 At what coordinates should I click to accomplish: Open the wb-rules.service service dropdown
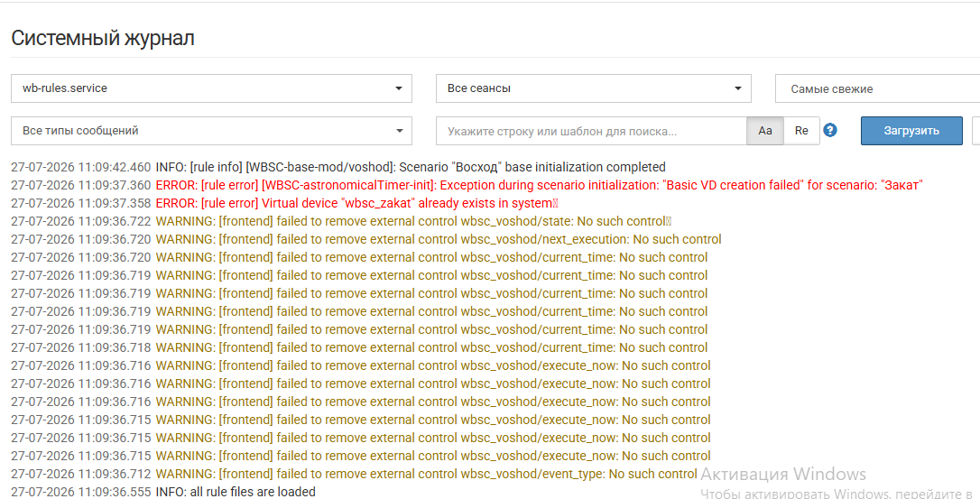tap(211, 88)
